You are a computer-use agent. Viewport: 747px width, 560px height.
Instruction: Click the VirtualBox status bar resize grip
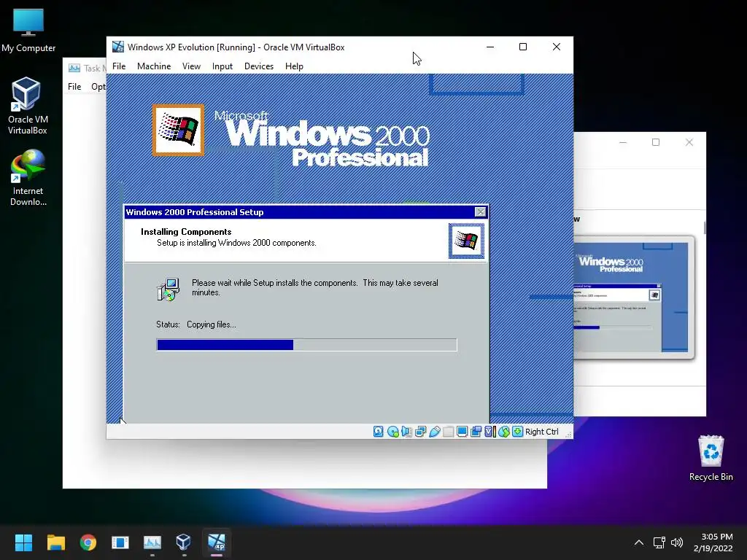coord(568,433)
